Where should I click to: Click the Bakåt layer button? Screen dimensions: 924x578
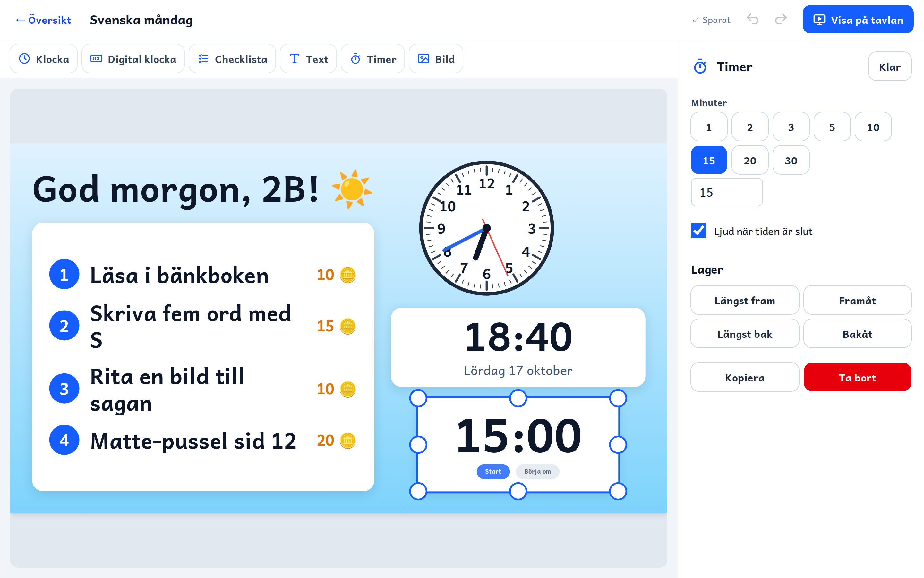pos(857,333)
